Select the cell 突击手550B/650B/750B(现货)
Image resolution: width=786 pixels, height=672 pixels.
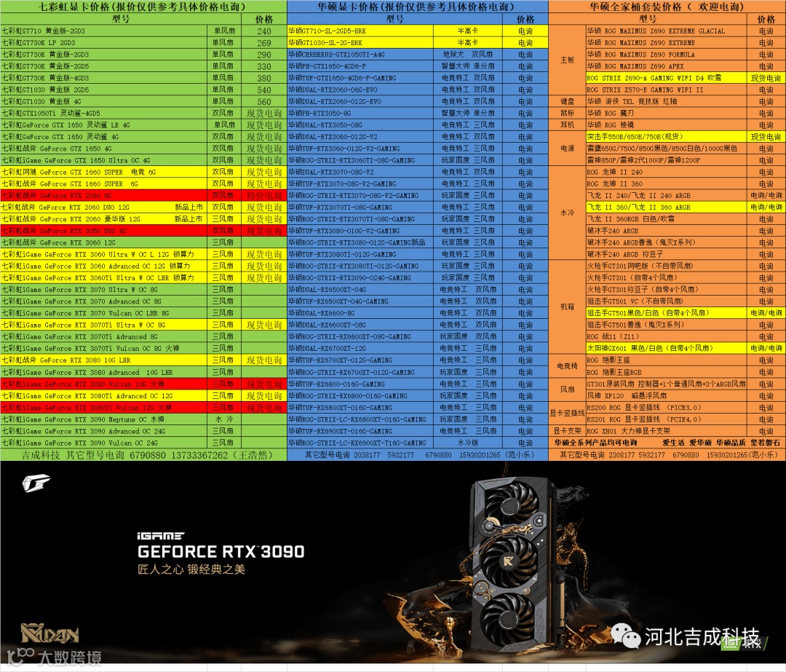point(666,137)
